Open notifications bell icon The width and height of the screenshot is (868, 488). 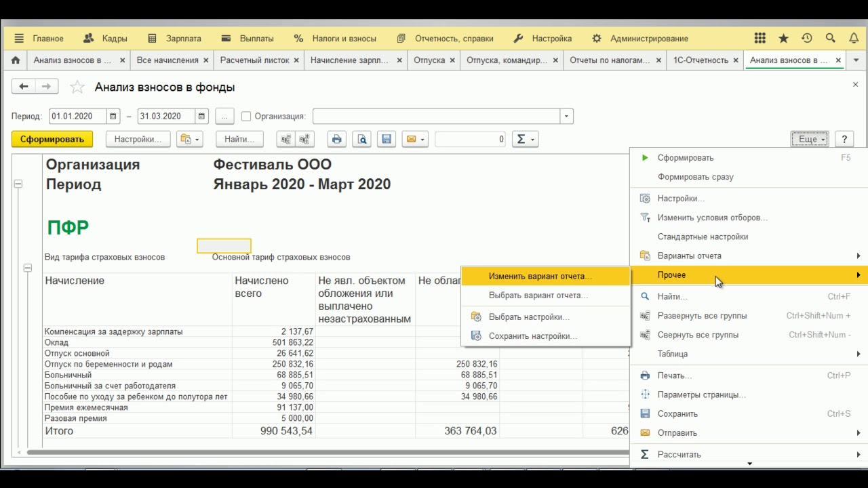(x=854, y=39)
